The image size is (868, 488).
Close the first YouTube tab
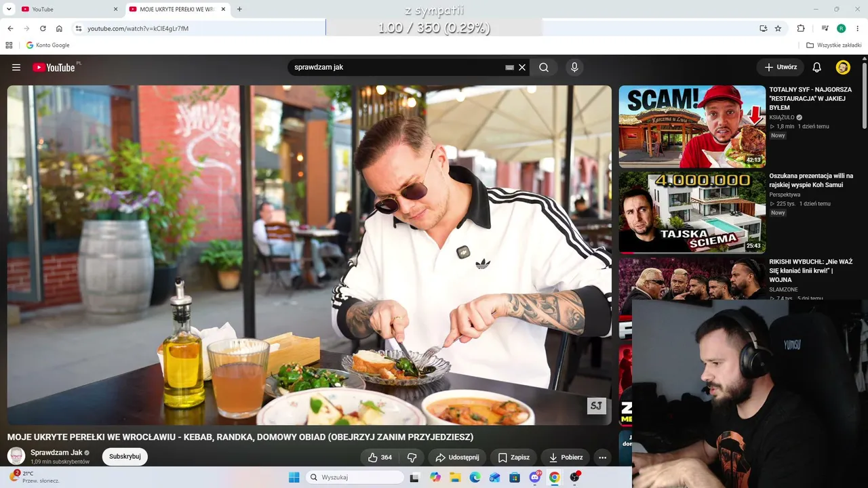[115, 9]
